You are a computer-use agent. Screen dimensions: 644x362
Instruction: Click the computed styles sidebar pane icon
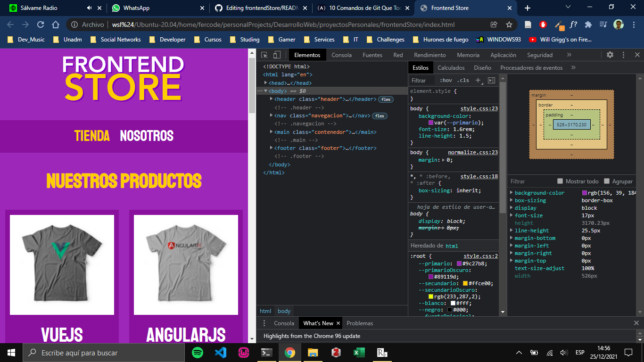click(491, 81)
